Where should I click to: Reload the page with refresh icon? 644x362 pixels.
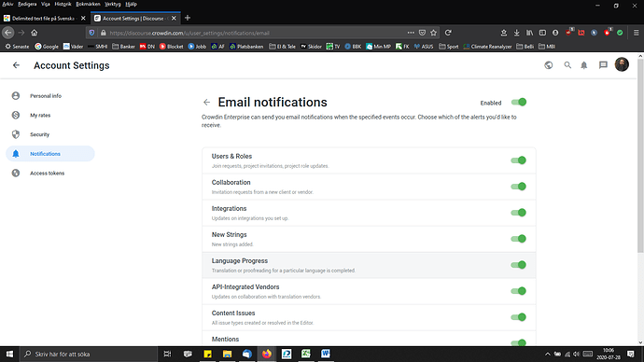click(448, 33)
